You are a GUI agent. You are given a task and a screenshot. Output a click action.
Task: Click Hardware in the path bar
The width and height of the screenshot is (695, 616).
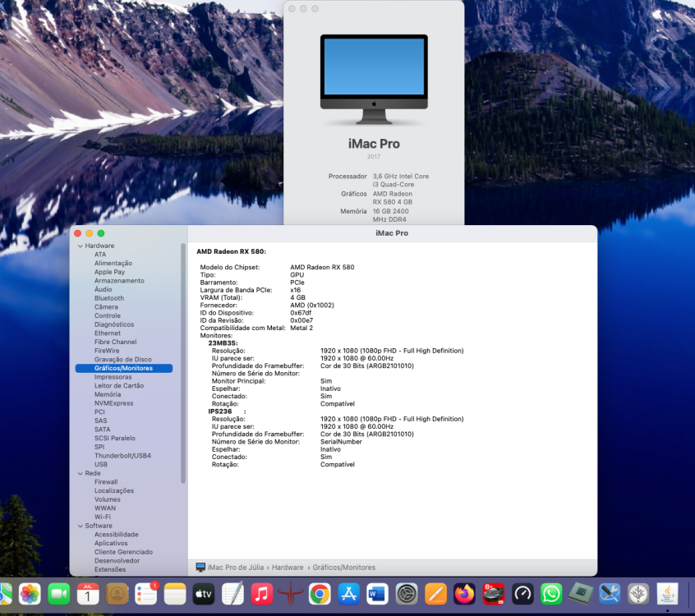[288, 568]
